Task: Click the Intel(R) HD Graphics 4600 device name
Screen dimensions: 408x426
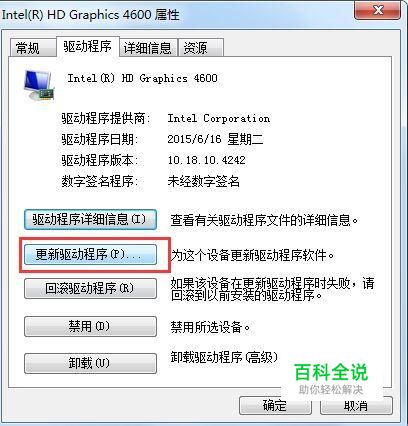Action: (x=143, y=78)
